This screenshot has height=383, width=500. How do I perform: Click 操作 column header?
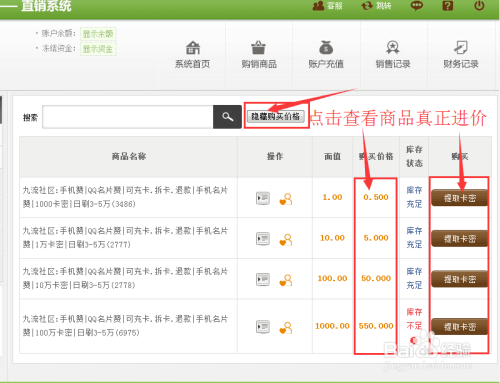[x=275, y=156]
